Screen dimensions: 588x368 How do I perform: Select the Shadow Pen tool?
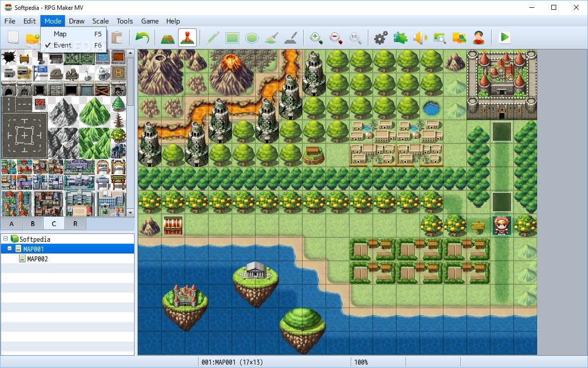[291, 38]
